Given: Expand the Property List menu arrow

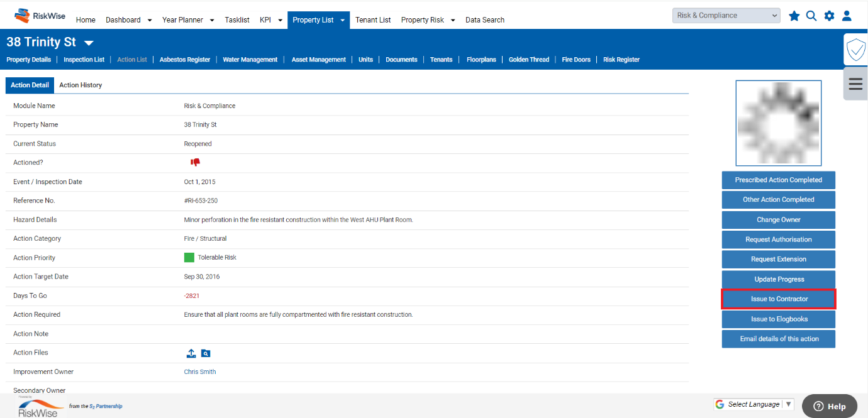Looking at the screenshot, I should (343, 20).
